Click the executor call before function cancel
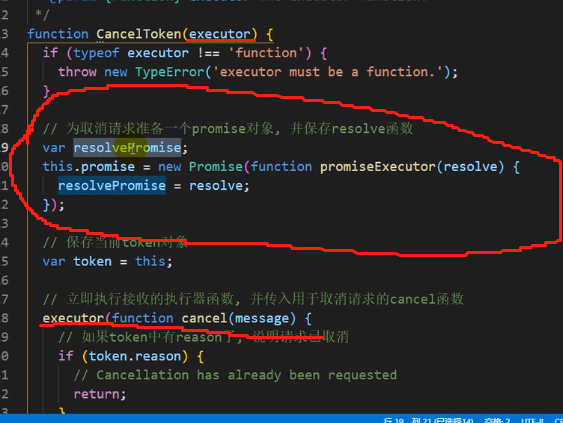Screen dimensions: 563x423 (73, 318)
